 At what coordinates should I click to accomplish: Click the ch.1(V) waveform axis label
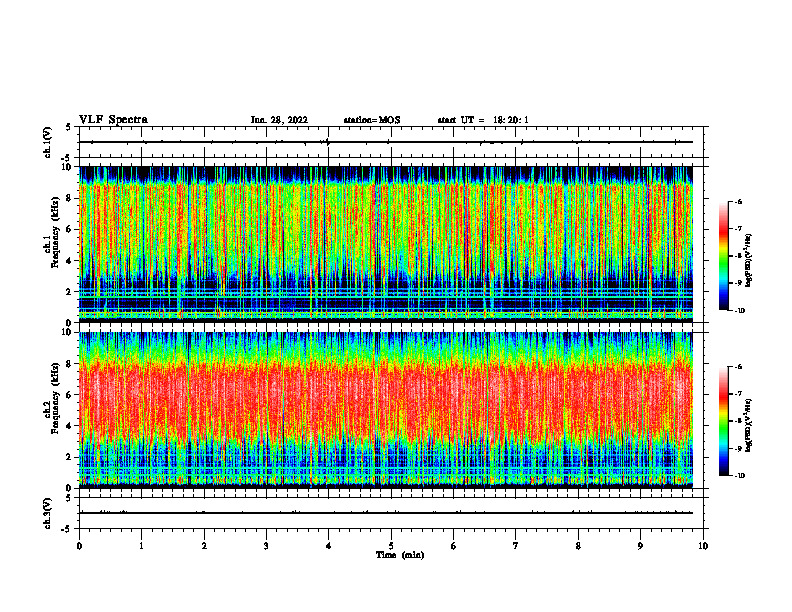pyautogui.click(x=48, y=142)
